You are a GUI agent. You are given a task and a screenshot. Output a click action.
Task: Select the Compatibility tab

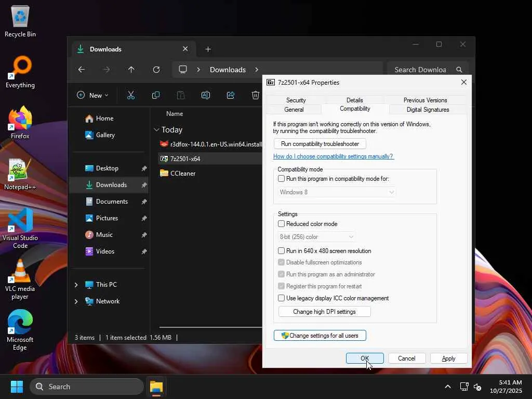point(355,109)
